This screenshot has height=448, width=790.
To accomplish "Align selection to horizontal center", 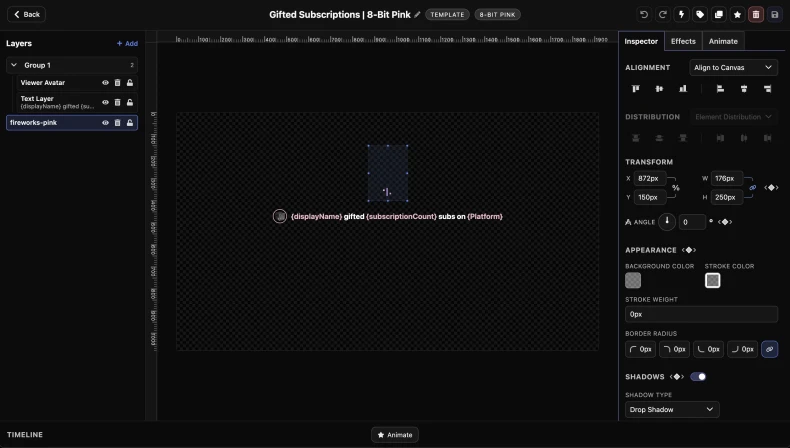I will [x=744, y=89].
